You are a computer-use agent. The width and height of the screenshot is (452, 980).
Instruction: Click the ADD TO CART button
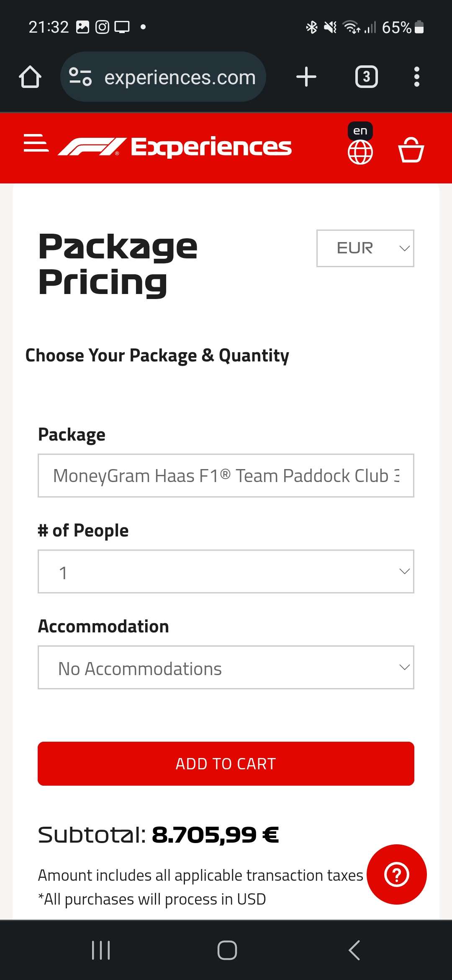point(226,764)
